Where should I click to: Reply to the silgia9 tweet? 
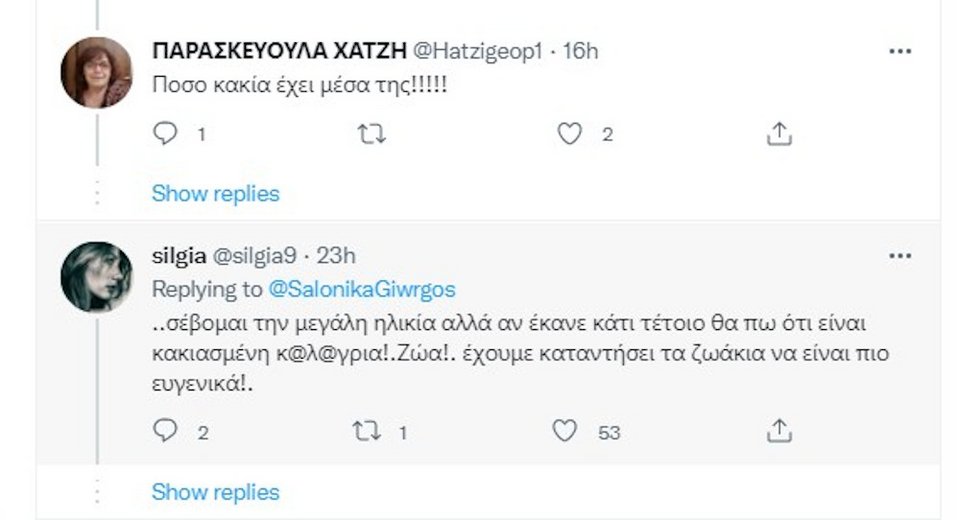(166, 431)
